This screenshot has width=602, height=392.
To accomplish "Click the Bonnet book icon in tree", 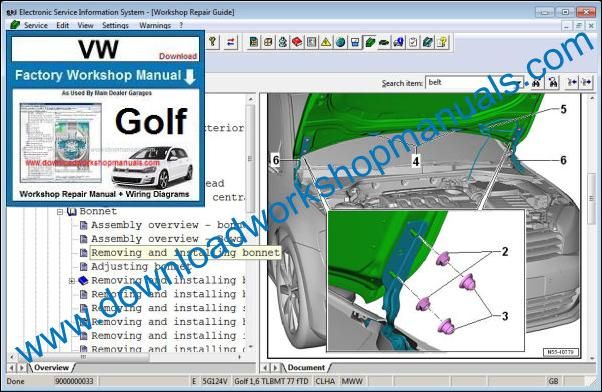I will click(72, 212).
